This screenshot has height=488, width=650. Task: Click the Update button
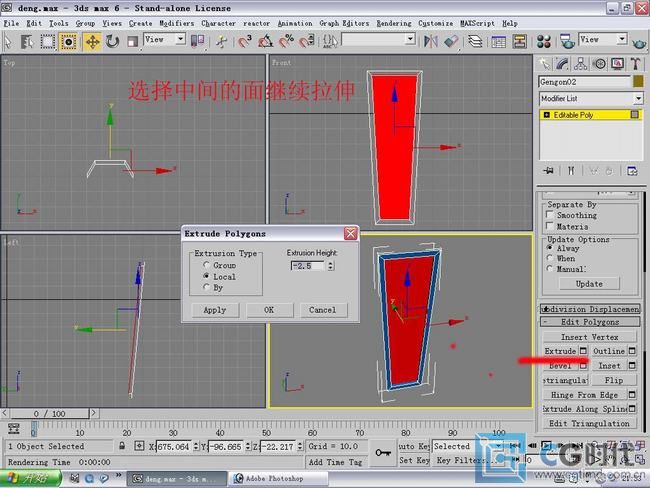coord(589,284)
